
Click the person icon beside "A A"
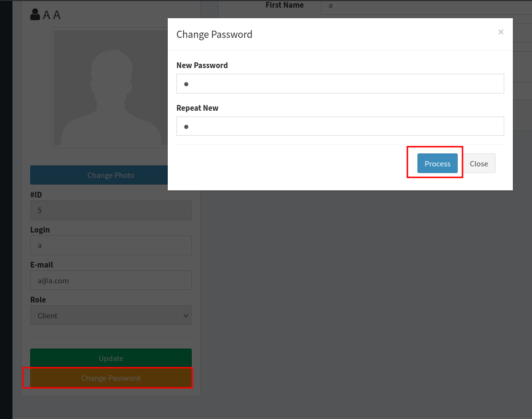35,14
